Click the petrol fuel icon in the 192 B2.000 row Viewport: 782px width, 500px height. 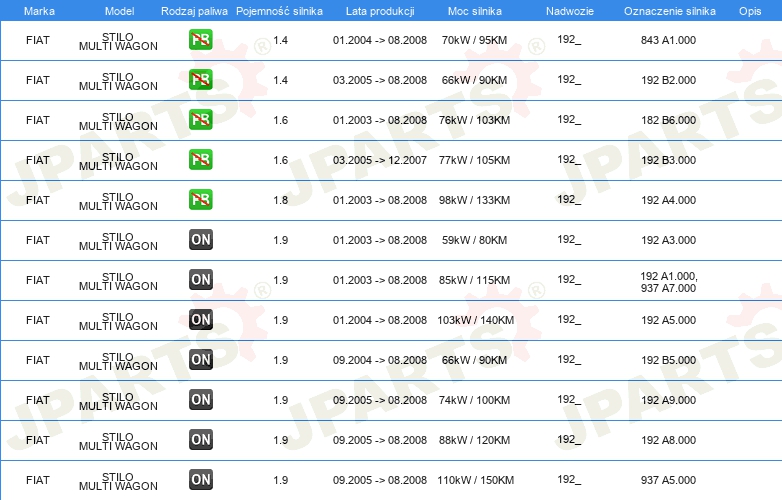point(200,79)
